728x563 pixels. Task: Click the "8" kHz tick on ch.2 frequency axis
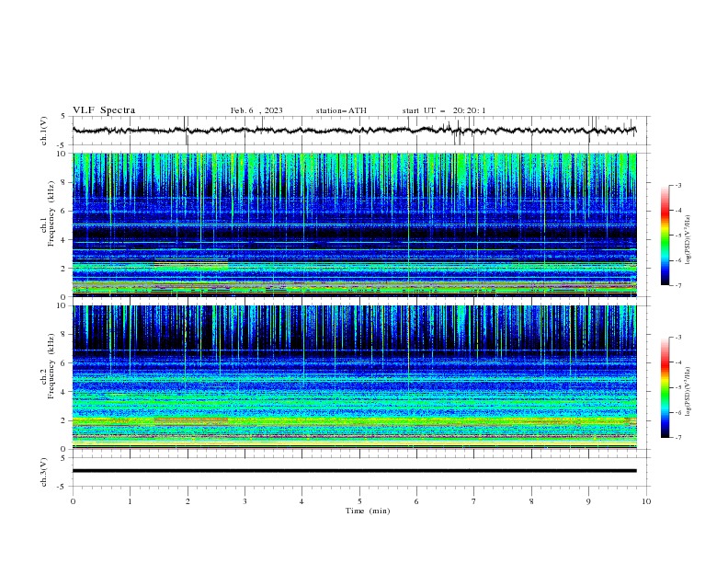coord(63,334)
